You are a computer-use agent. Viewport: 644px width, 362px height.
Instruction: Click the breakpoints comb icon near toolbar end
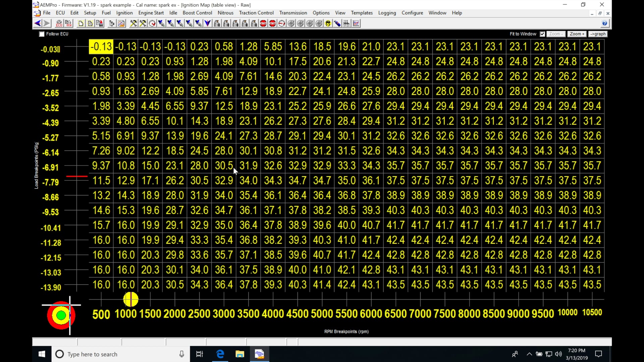pyautogui.click(x=346, y=23)
